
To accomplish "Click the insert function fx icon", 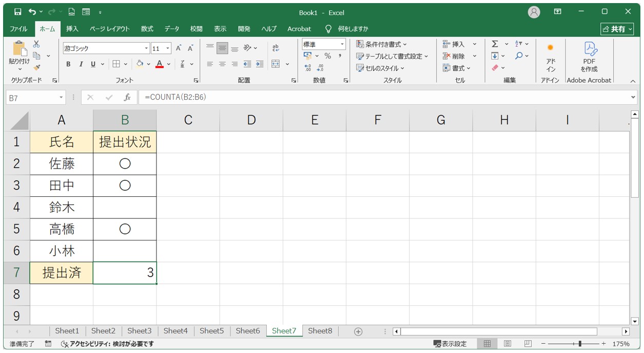I will point(127,97).
